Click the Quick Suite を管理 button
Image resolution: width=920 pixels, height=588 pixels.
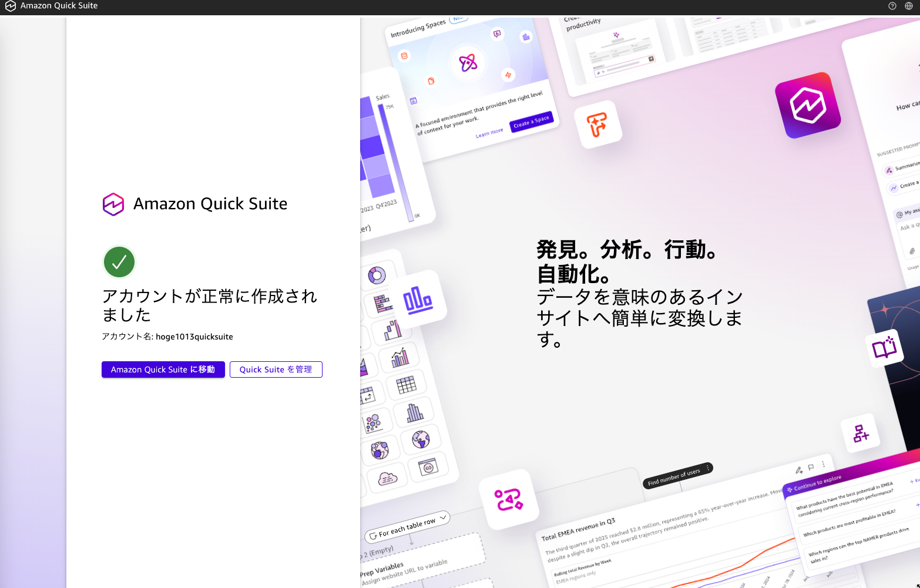(x=276, y=369)
